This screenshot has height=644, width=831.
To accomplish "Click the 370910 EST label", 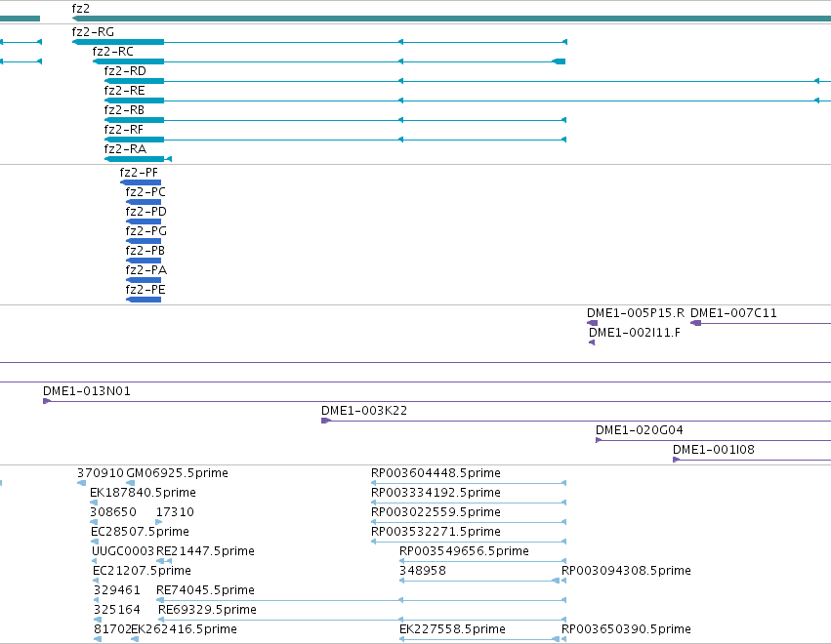I will coord(101,473).
